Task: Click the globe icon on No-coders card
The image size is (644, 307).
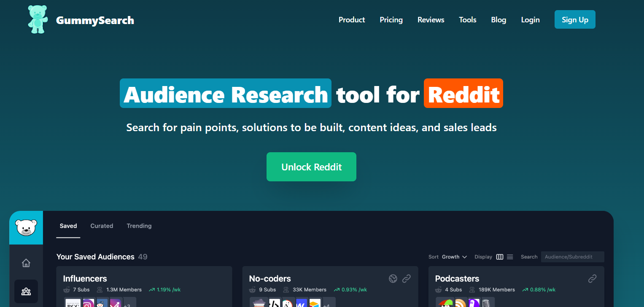Action: [393, 278]
